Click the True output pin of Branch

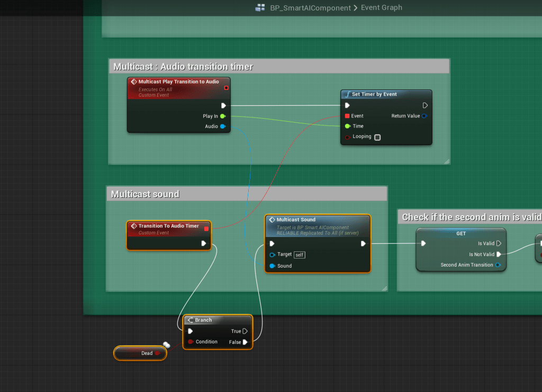coord(245,331)
